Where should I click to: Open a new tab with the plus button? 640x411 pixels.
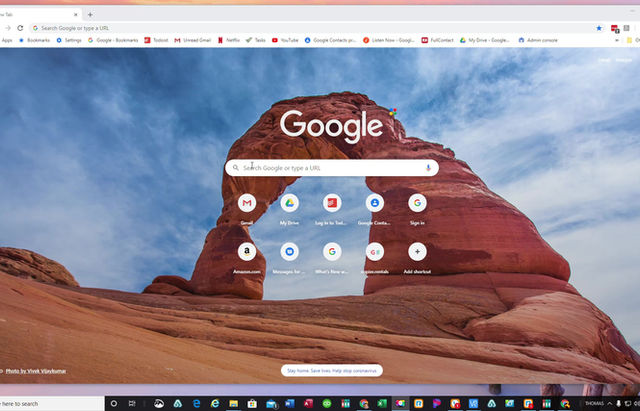pos(90,15)
